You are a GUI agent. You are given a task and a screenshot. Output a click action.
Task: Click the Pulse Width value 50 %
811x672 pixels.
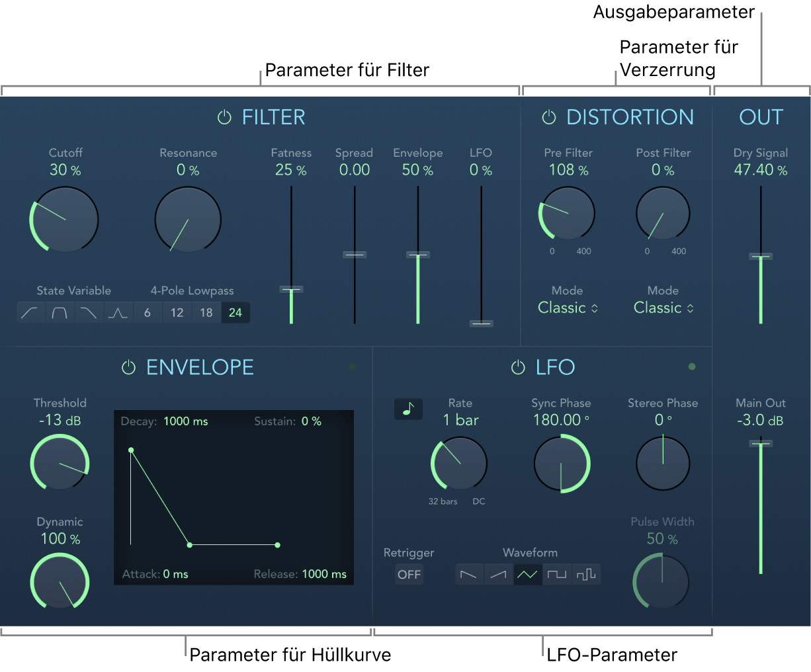coord(662,539)
